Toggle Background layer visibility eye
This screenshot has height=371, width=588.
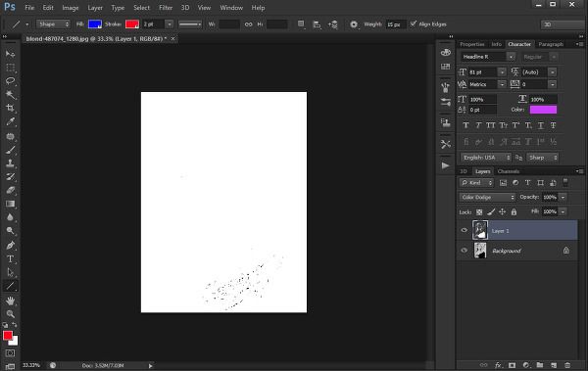click(464, 251)
